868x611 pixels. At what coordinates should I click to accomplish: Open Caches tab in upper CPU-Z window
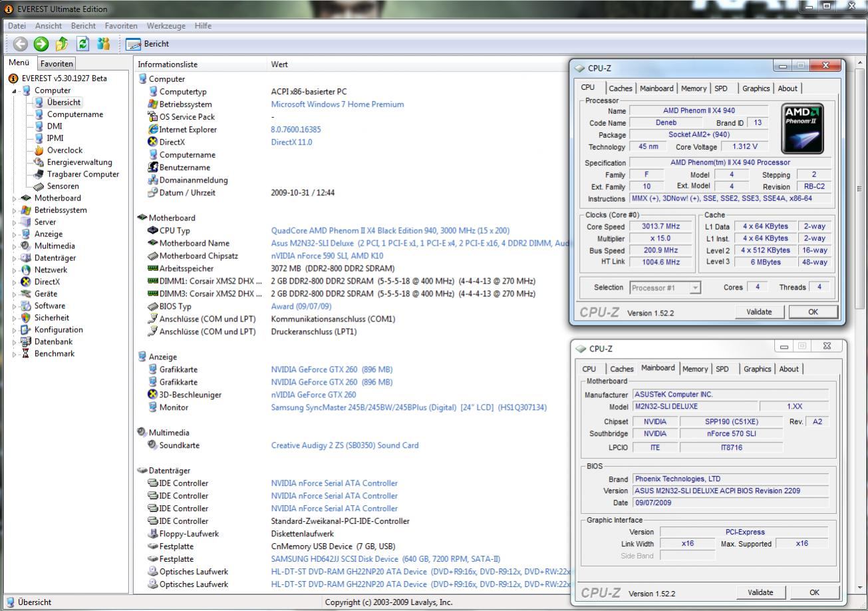click(x=621, y=89)
